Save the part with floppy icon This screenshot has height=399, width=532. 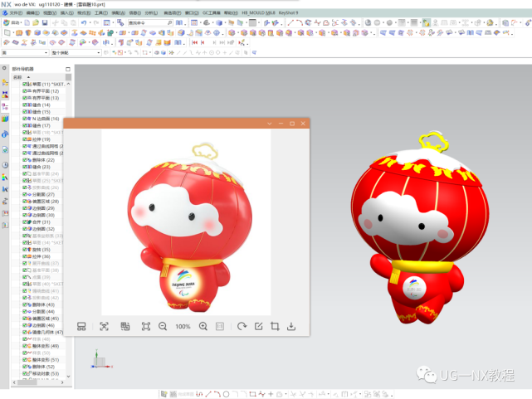(x=45, y=22)
